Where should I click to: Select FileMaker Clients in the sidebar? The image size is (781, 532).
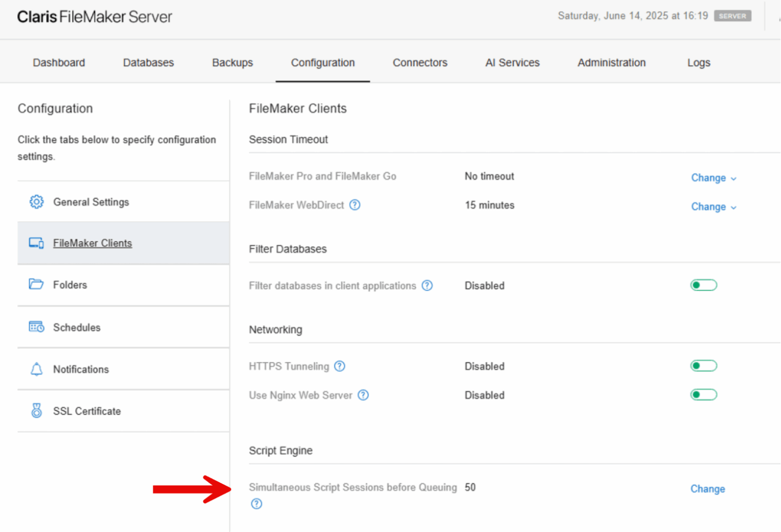[x=92, y=243]
